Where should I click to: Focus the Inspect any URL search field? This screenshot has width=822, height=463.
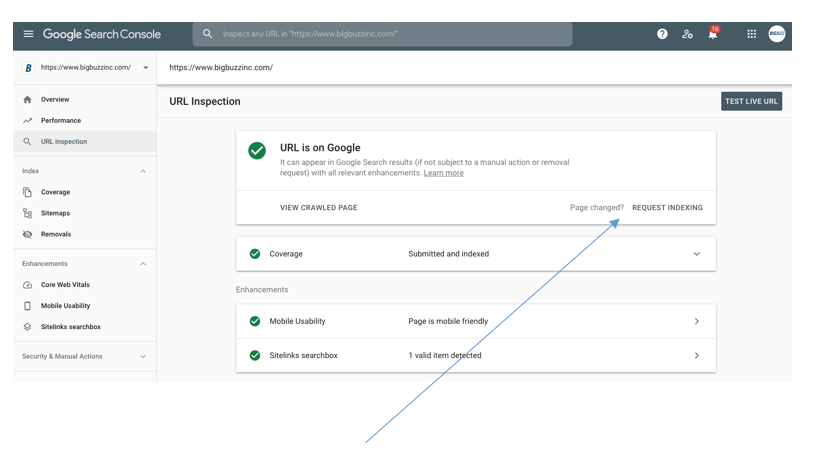[x=382, y=34]
